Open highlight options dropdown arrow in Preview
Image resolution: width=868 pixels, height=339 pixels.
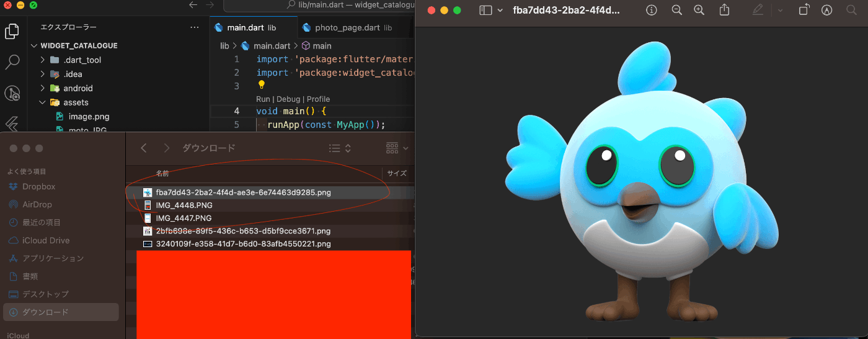(x=780, y=10)
